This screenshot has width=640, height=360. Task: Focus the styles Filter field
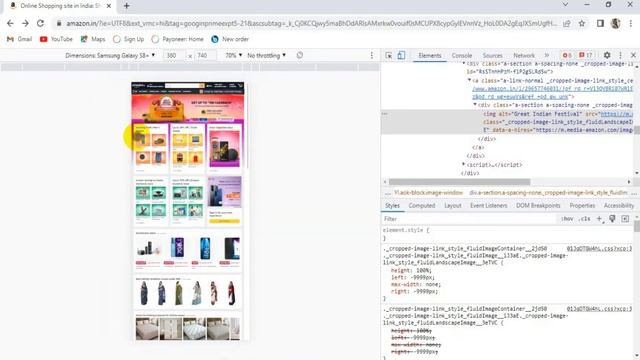click(x=469, y=219)
